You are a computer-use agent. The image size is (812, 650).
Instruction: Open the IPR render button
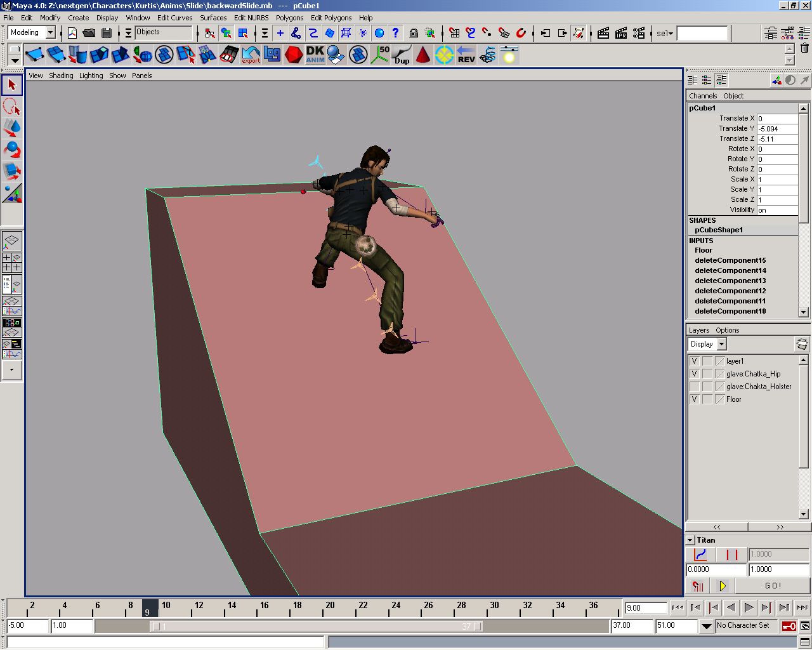621,33
